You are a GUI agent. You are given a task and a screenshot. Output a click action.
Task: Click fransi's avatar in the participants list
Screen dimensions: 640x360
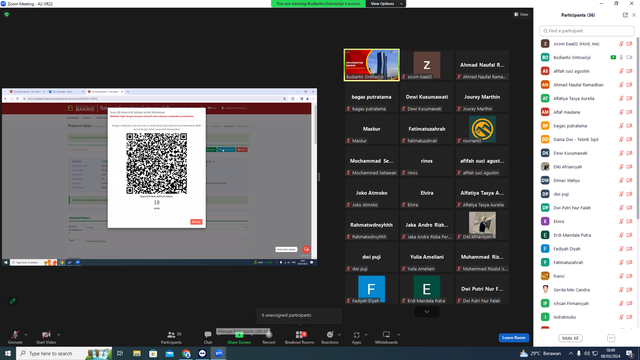click(545, 276)
